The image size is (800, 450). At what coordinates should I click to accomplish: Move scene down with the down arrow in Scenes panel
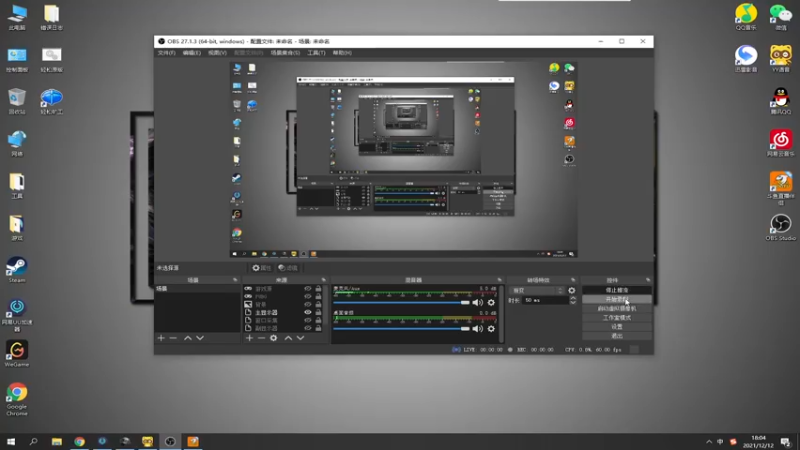200,338
